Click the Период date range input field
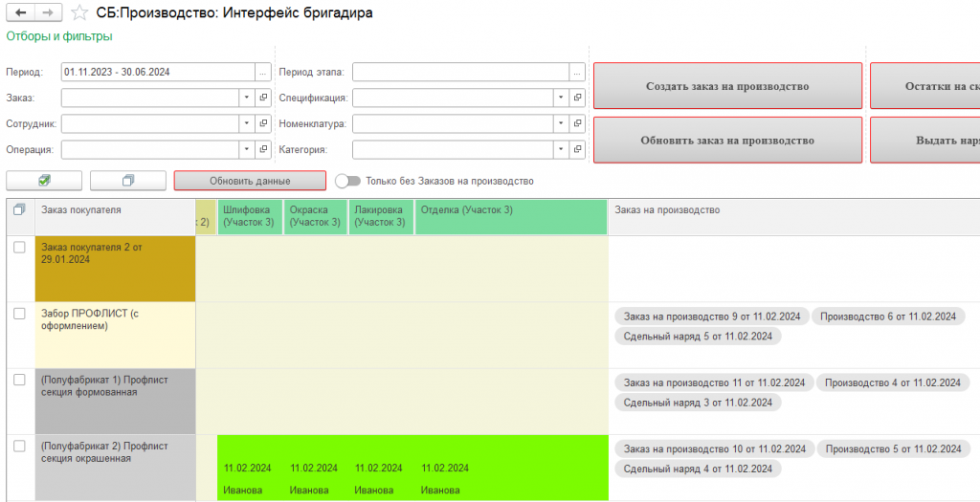 [x=158, y=72]
